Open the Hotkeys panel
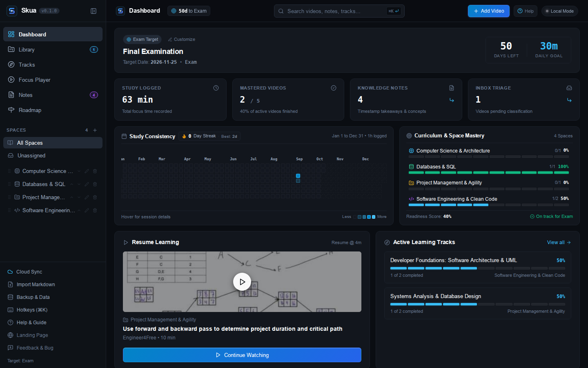The width and height of the screenshot is (588, 368). (x=53, y=310)
